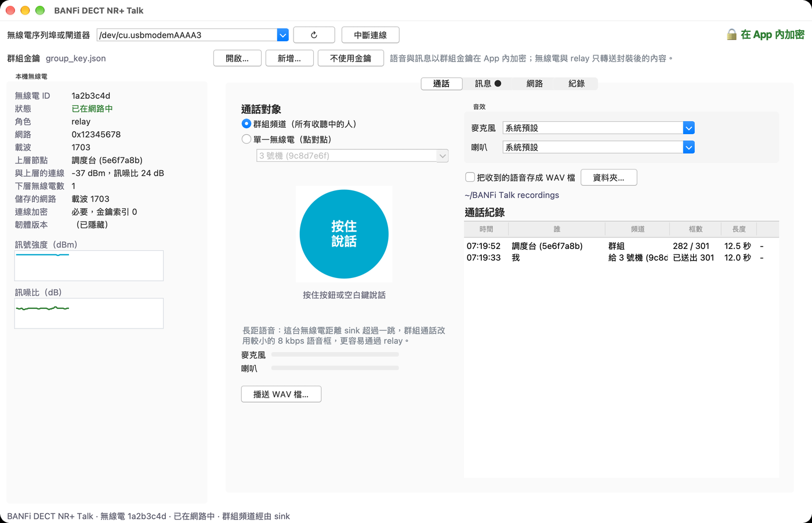Click the 播送 WAV 檔... button

point(281,394)
